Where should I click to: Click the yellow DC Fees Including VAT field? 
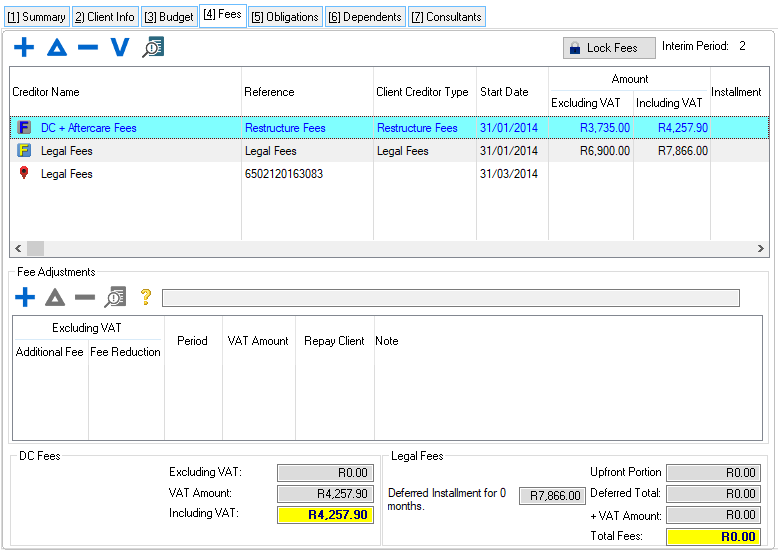(x=325, y=515)
